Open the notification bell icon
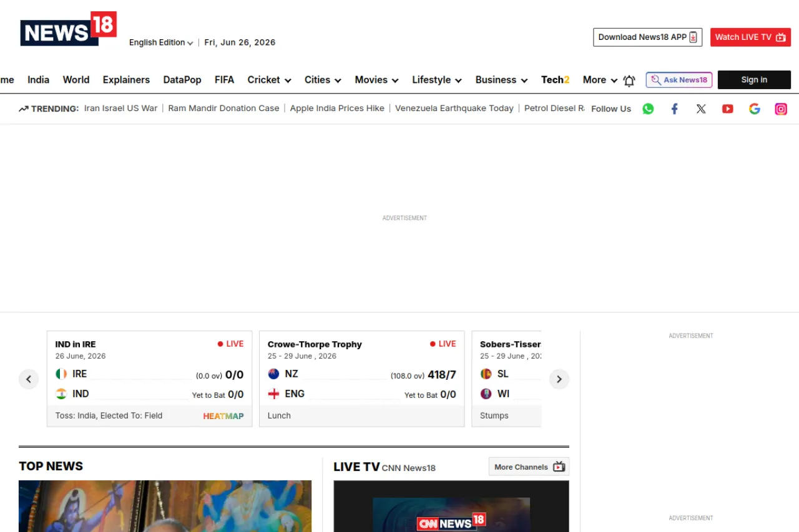This screenshot has width=799, height=532. pyautogui.click(x=629, y=80)
